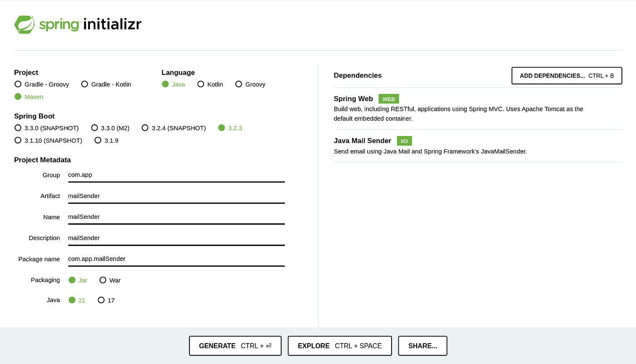The height and width of the screenshot is (364, 636).
Task: Explore the generated project
Action: (340, 346)
